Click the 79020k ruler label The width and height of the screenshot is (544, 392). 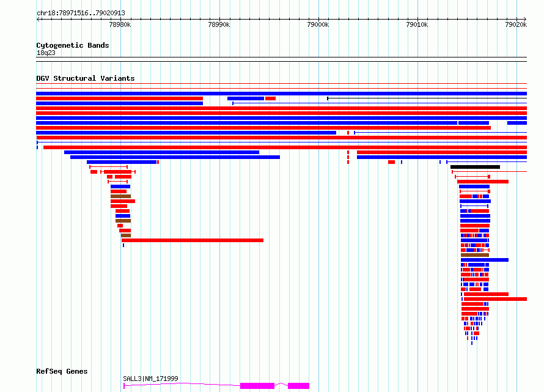pyautogui.click(x=516, y=24)
